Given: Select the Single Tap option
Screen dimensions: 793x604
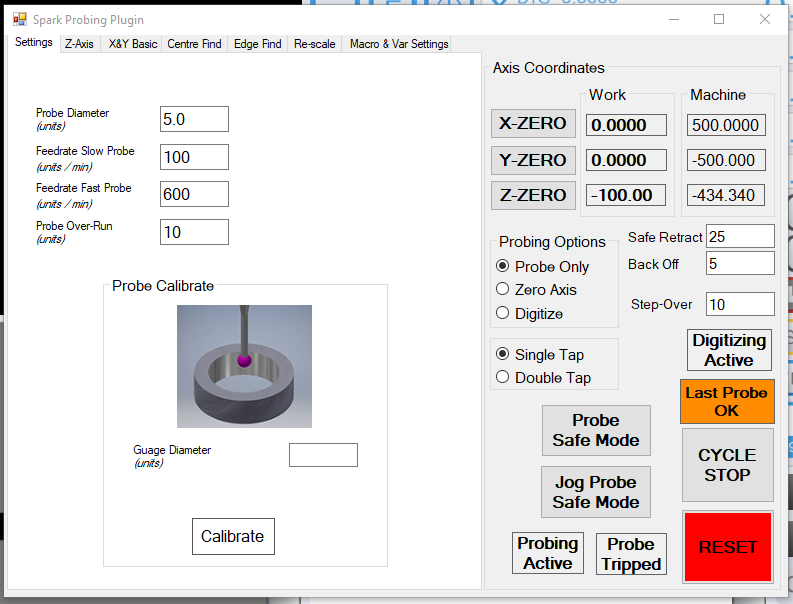Looking at the screenshot, I should click(x=540, y=355).
